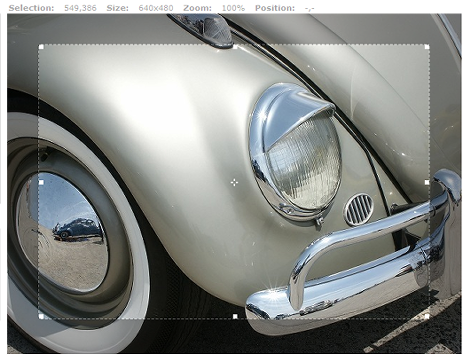470x361 pixels.
Task: Click the Zoom label in the status bar
Action: [197, 8]
